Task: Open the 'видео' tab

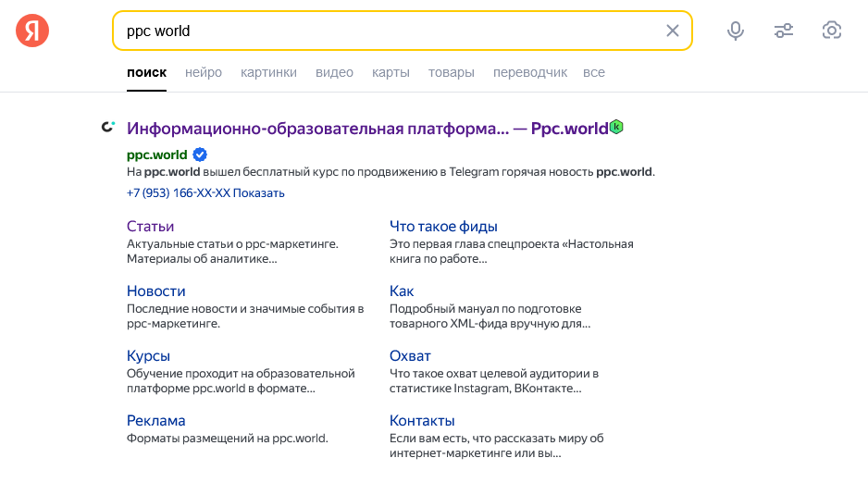Action: [334, 72]
